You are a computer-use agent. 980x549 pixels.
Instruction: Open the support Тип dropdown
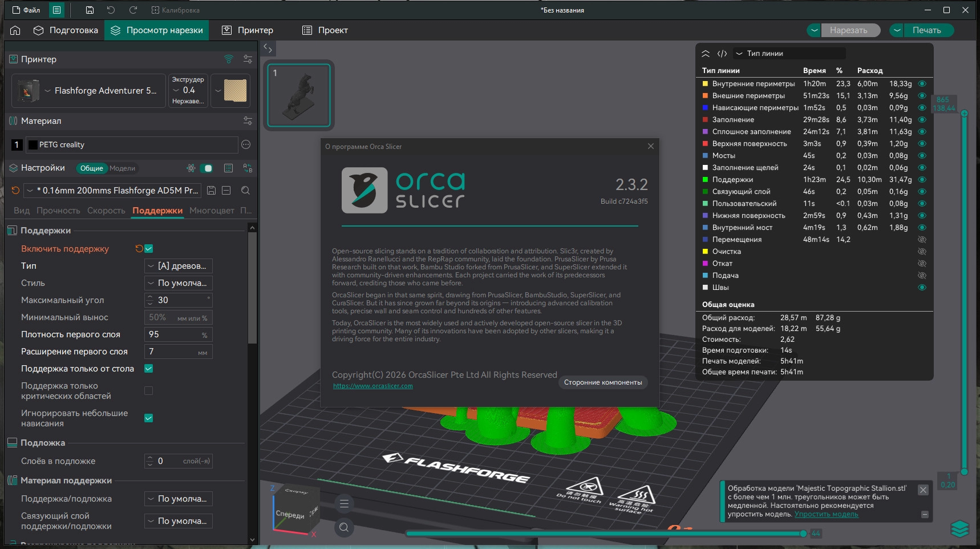[179, 266]
